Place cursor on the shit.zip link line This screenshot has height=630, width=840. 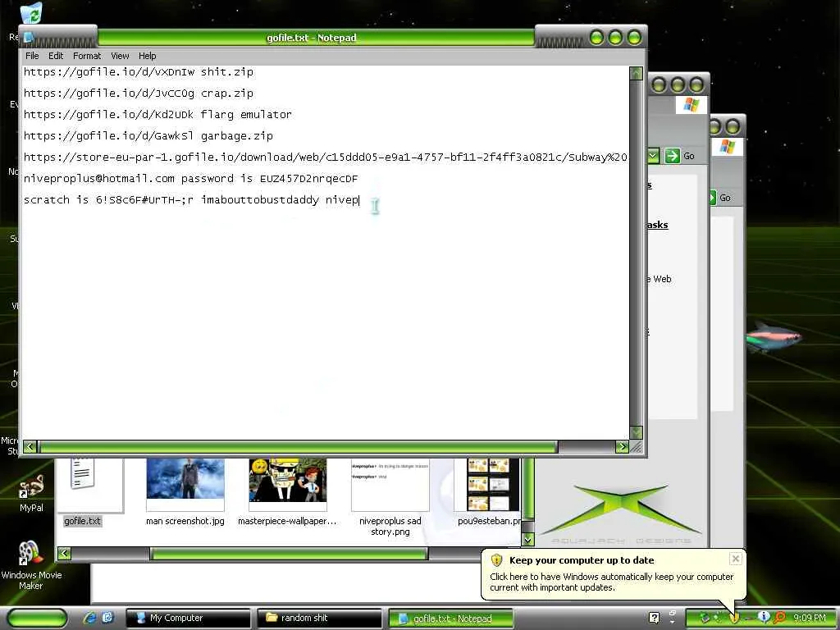(x=138, y=72)
